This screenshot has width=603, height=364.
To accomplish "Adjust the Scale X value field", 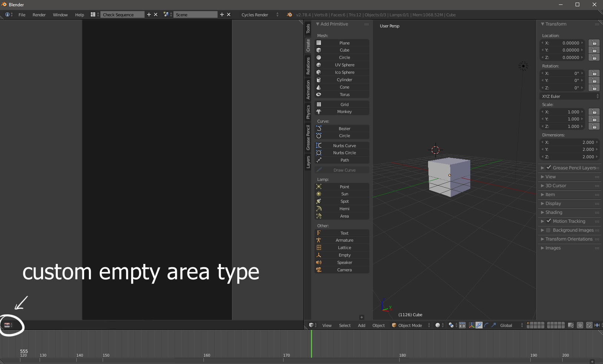I will [x=563, y=112].
